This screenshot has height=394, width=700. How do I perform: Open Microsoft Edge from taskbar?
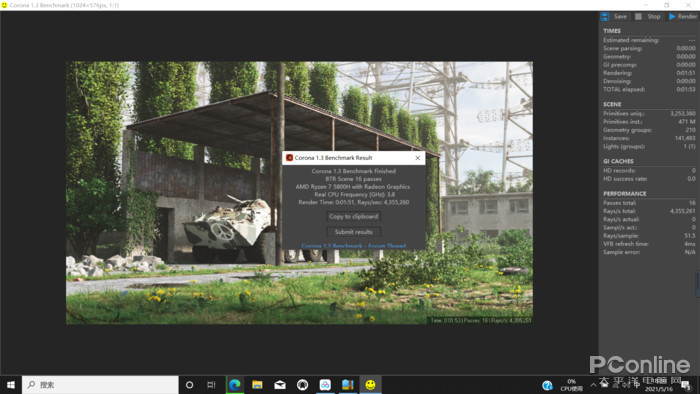point(235,385)
